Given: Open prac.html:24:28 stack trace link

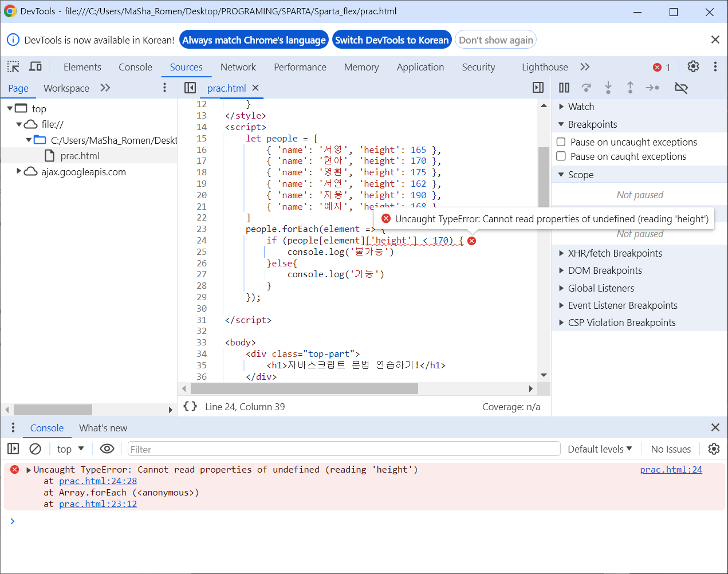Looking at the screenshot, I should point(98,481).
